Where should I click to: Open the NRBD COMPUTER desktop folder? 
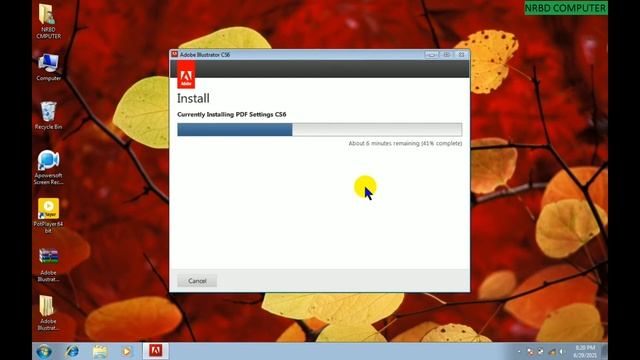48,21
